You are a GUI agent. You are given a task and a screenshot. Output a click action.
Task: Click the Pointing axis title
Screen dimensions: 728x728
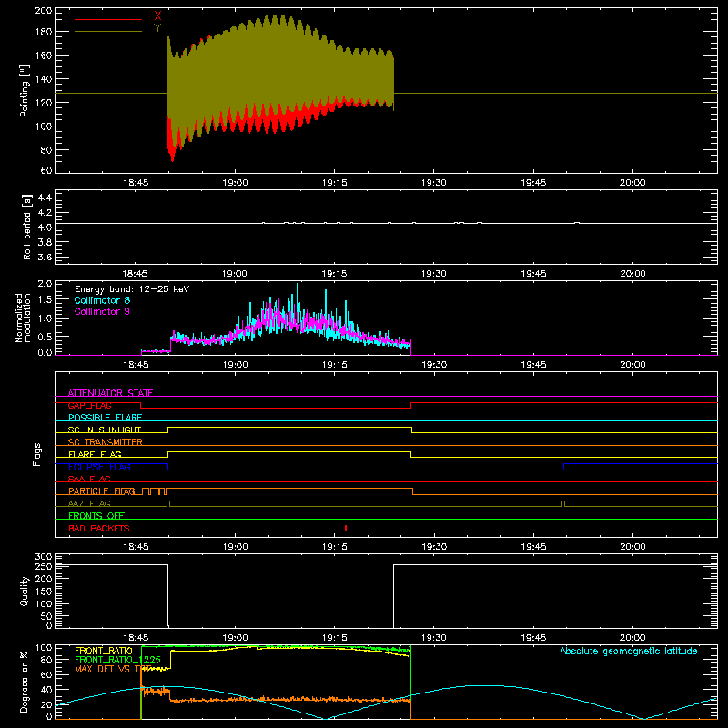pos(25,90)
